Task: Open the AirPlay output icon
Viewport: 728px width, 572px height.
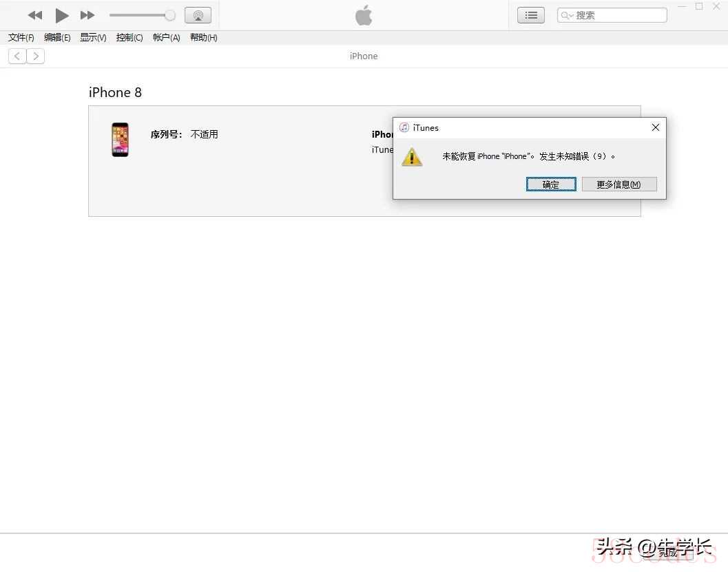Action: [x=198, y=15]
